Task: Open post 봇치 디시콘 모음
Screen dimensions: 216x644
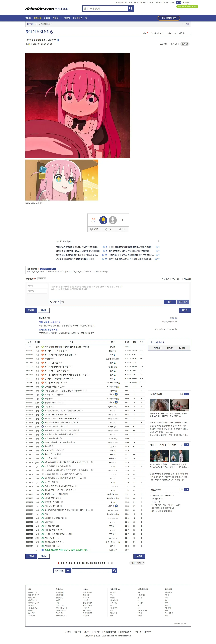Action: [x=51, y=363]
